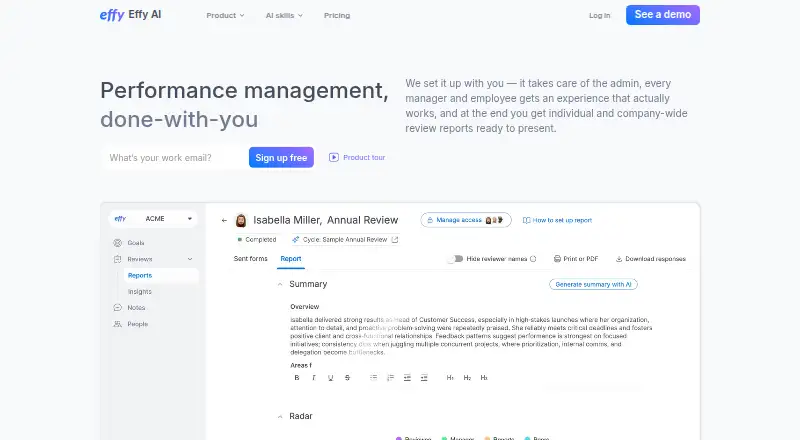Click the Overview heading in the summary
This screenshot has height=440, width=800.
(305, 307)
